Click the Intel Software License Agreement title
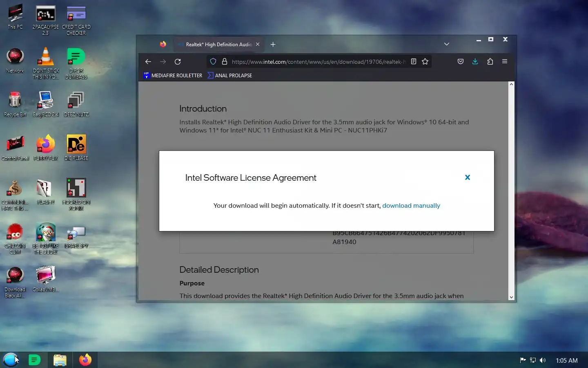The image size is (588, 368). pyautogui.click(x=251, y=178)
